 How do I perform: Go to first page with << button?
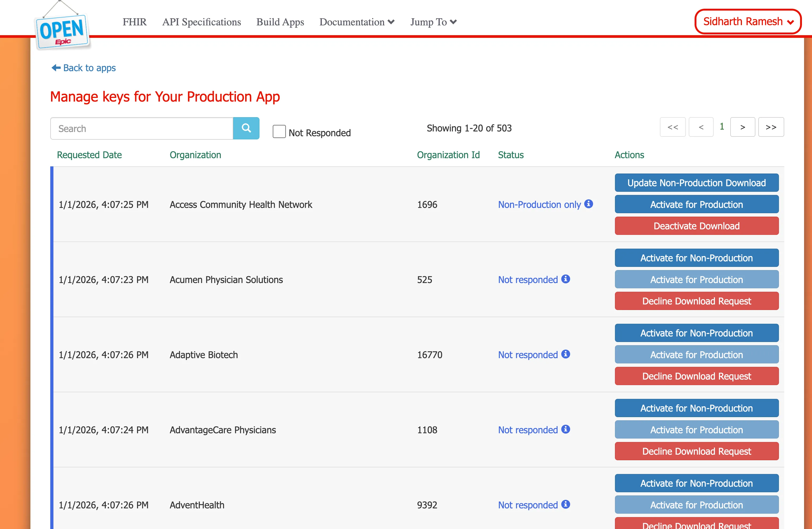[672, 127]
